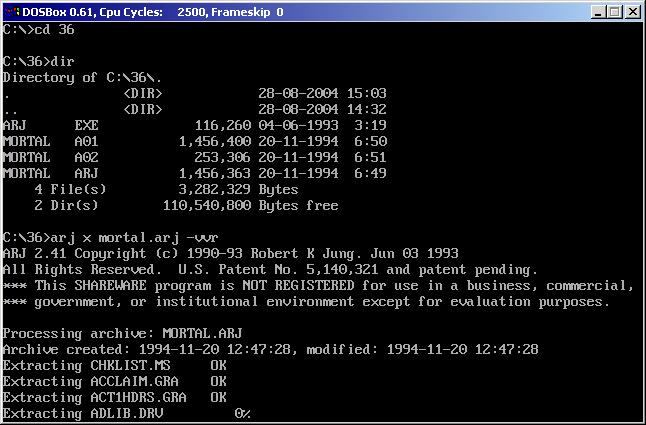Click the 'cd 36' command line
Image resolution: width=646 pixels, height=425 pixels.
point(38,30)
